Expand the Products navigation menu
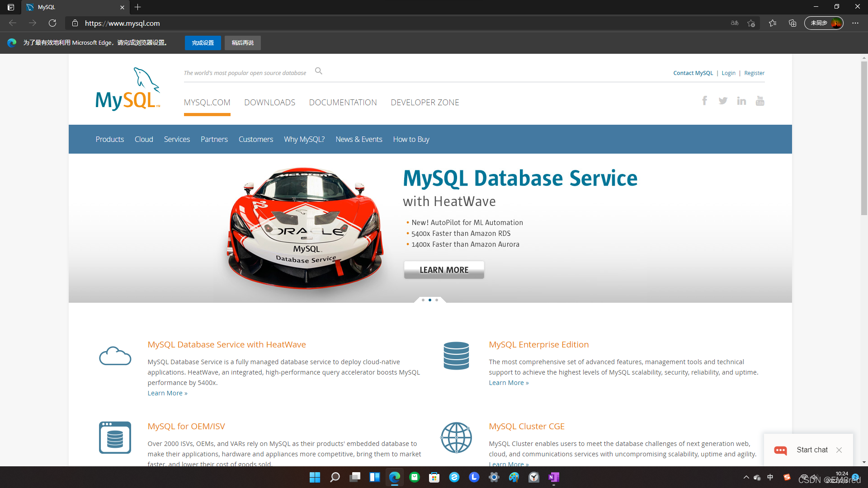The height and width of the screenshot is (488, 868). tap(109, 139)
